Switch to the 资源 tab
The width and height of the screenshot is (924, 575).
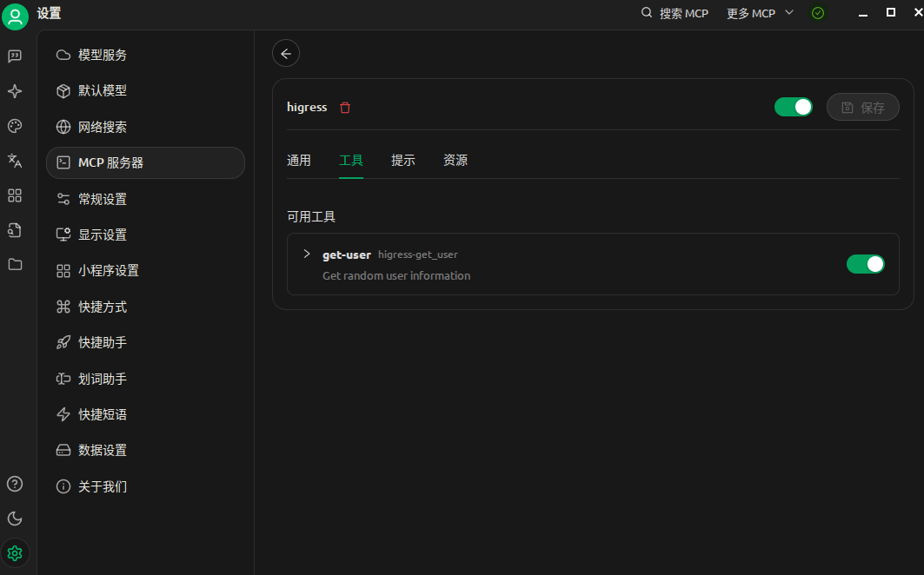[455, 160]
